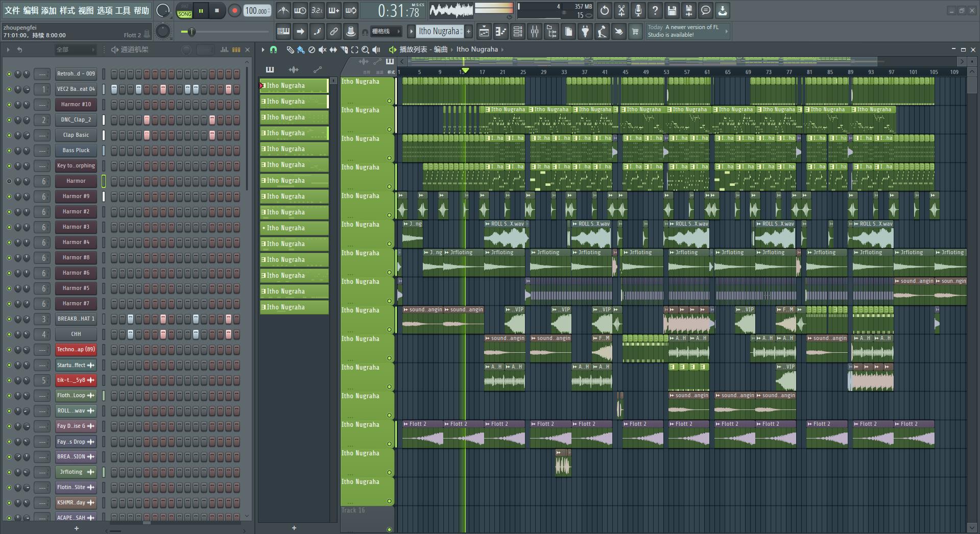
Task: Open the plugin picker (plug icon)
Action: point(585,32)
